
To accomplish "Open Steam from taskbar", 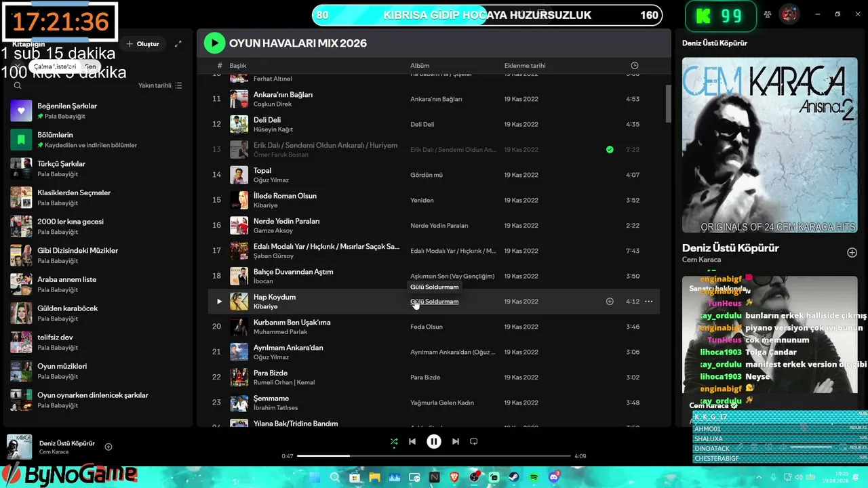I will click(514, 478).
